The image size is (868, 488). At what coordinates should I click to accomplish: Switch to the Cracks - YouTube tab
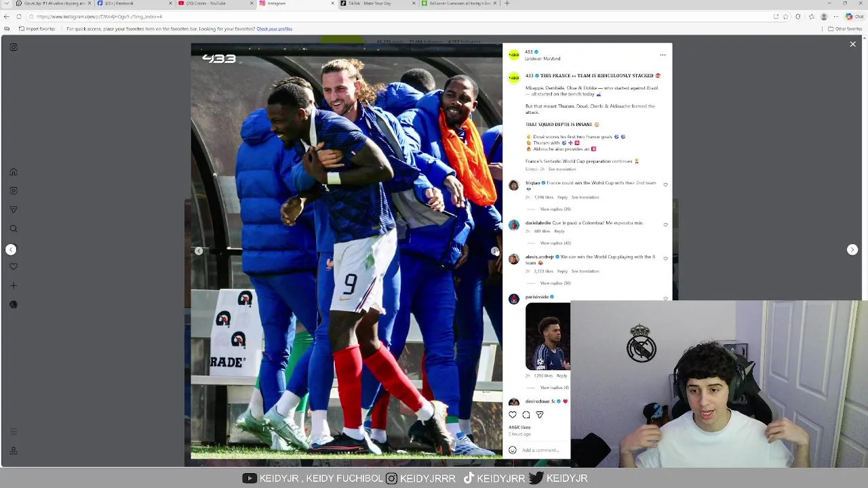coord(216,3)
